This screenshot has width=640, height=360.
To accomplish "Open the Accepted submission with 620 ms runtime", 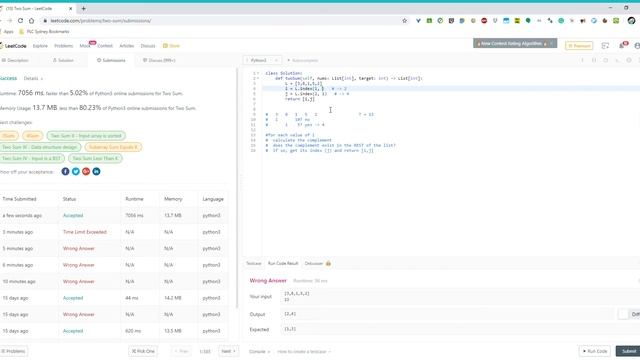I will pos(73,331).
